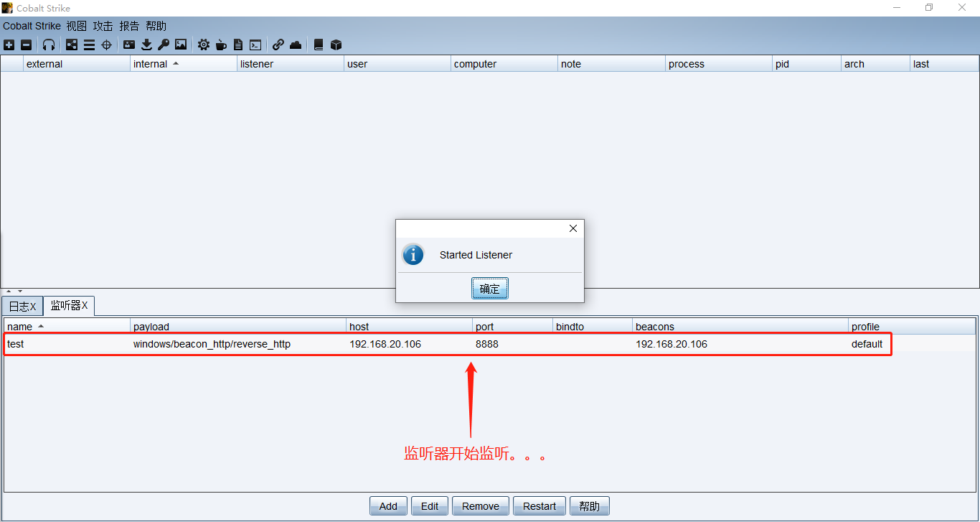Image resolution: width=980 pixels, height=522 pixels.
Task: Select the 监听器 (listeners) tab
Action: point(69,305)
